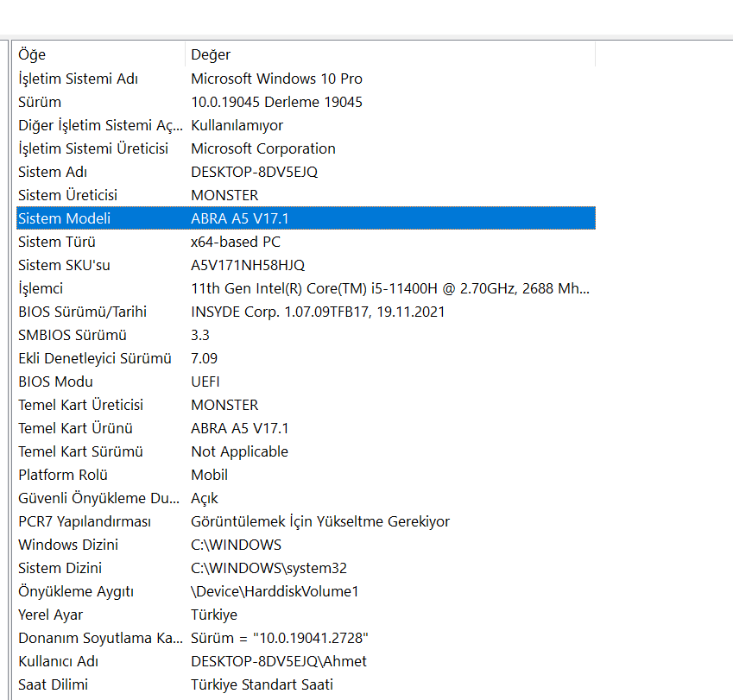Click the C:\WINDOWS value
This screenshot has width=733, height=700.
(236, 545)
